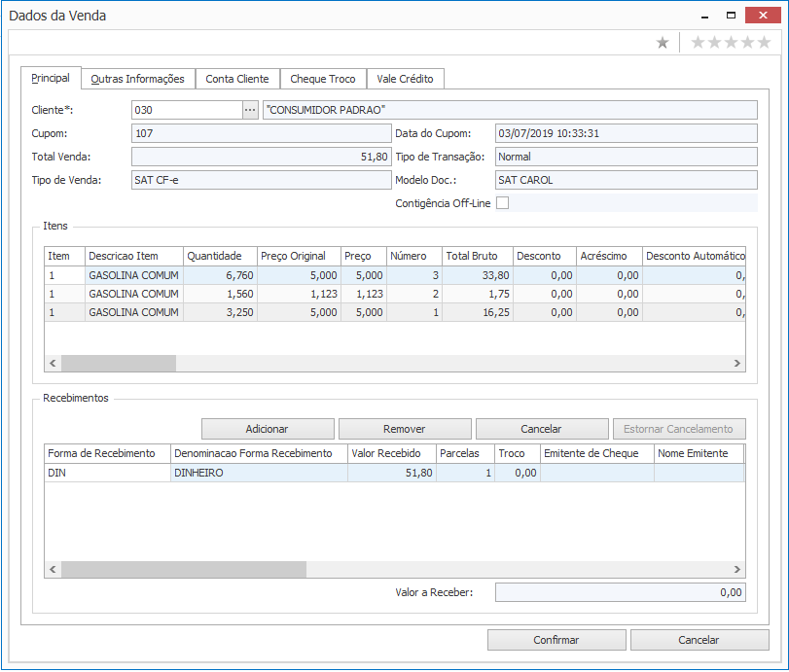Click the Total Venda field
Viewport: 789px width, 672px height.
pyautogui.click(x=261, y=157)
